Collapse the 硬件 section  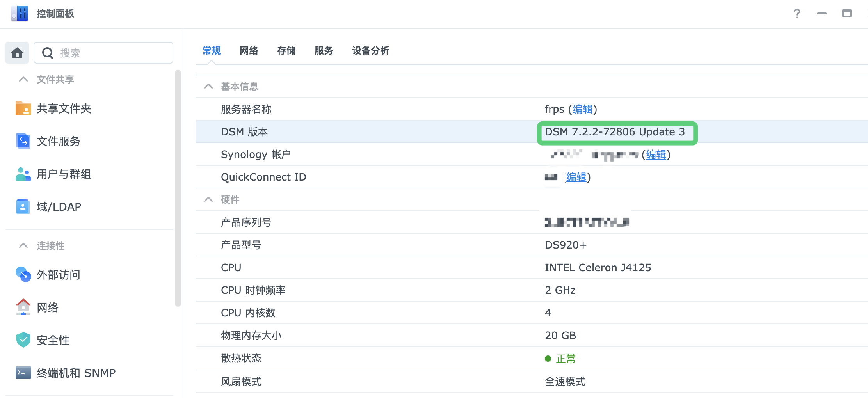pos(208,199)
